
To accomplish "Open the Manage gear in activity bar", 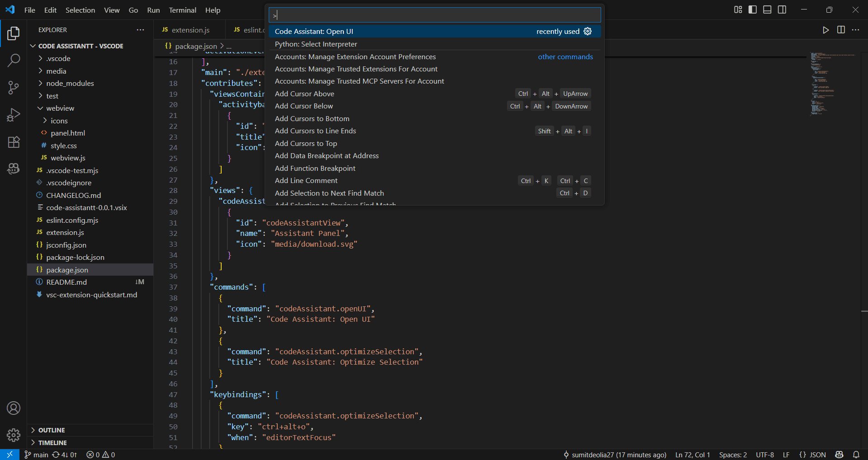I will point(14,435).
